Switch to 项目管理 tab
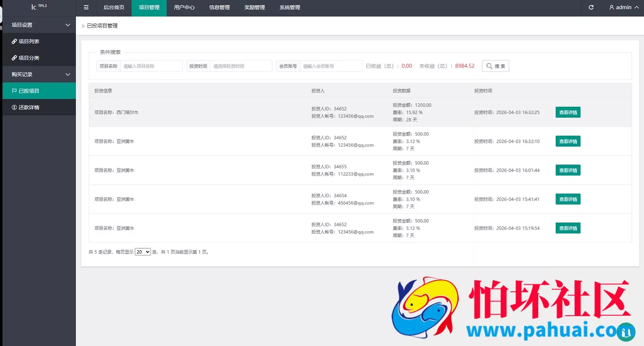This screenshot has width=644, height=346. click(x=149, y=7)
